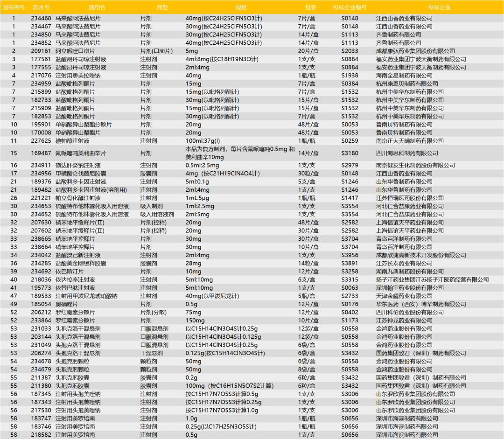This screenshot has width=504, height=439.
Task: Select serial number 234467
Action: [x=41, y=26]
